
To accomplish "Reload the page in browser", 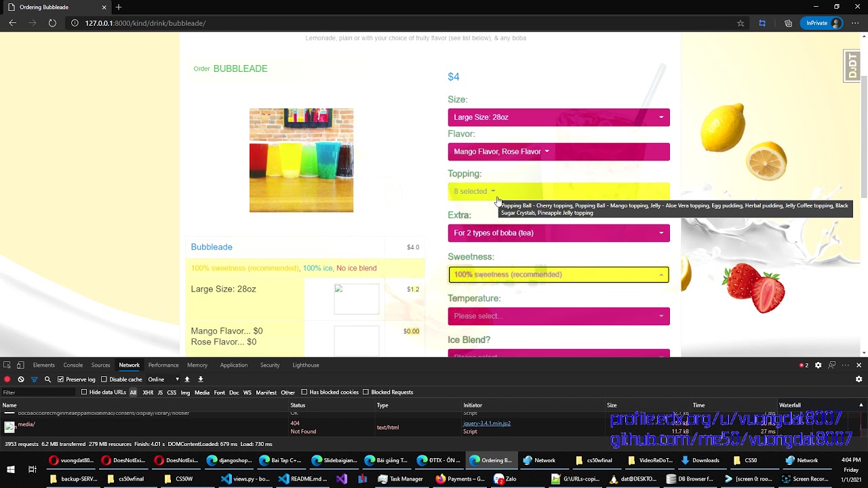I will tap(52, 23).
